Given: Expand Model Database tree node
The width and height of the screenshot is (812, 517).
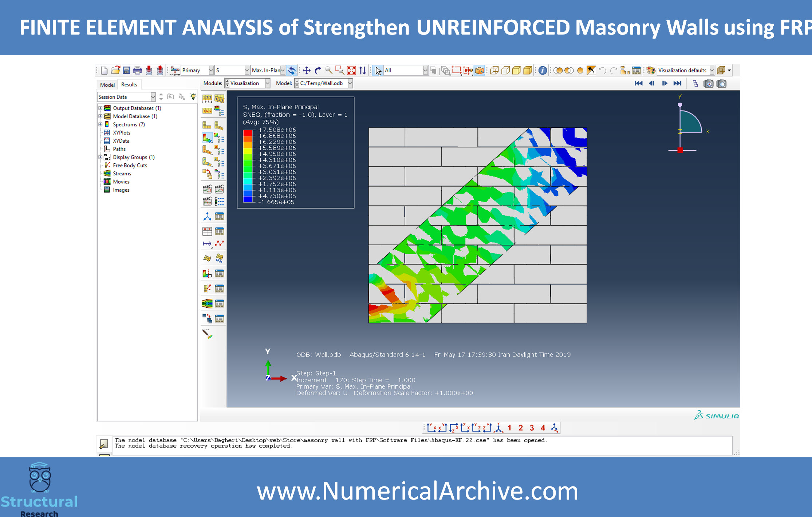Looking at the screenshot, I should coord(100,116).
